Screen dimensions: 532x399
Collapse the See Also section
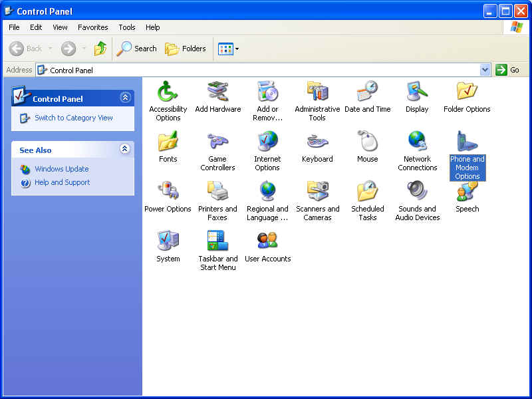(125, 150)
